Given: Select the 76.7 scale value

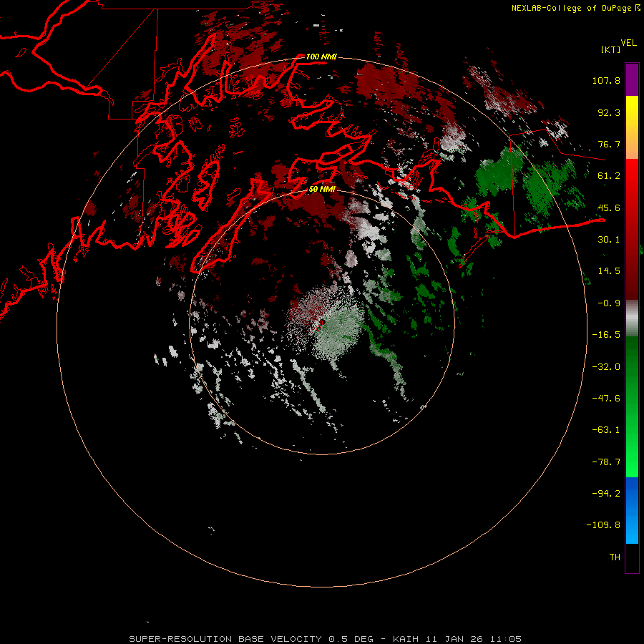Looking at the screenshot, I should pos(609,144).
